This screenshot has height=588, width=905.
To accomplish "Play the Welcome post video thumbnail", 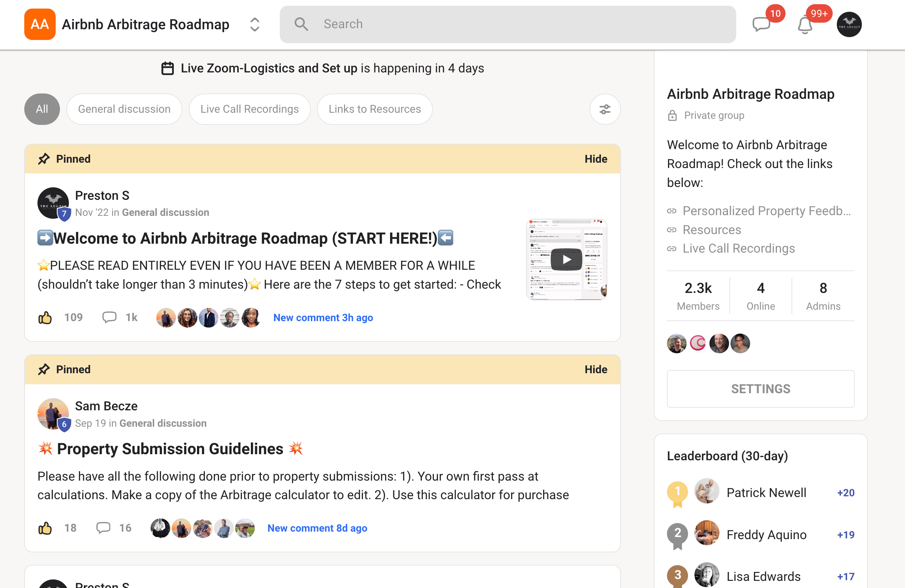I will tap(566, 259).
